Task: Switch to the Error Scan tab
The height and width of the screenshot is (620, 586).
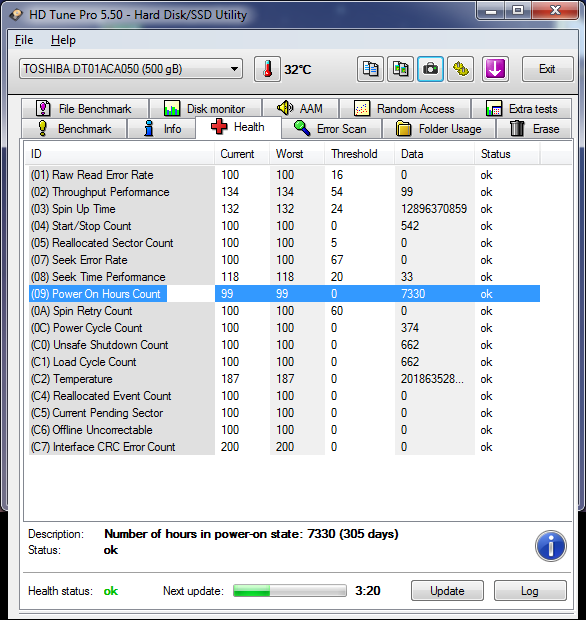Action: click(x=331, y=129)
